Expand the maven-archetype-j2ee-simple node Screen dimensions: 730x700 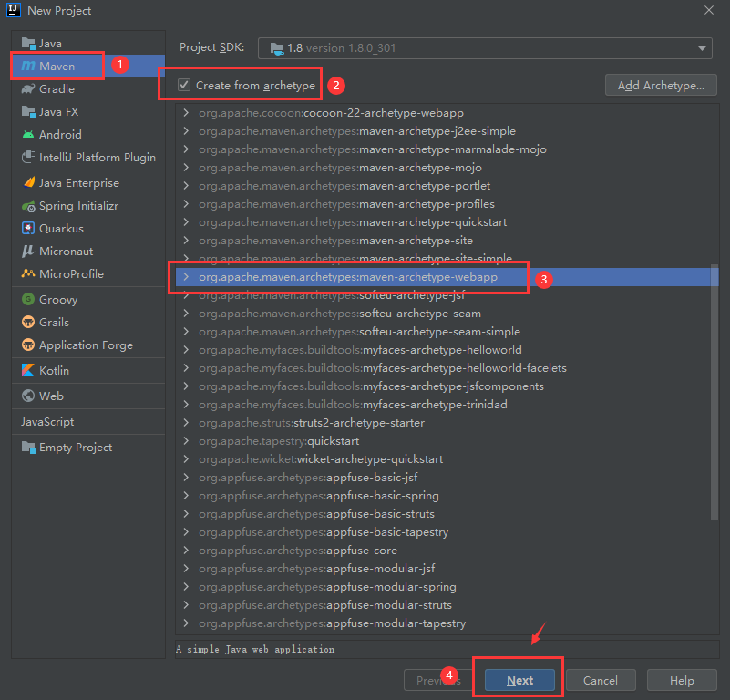click(186, 131)
